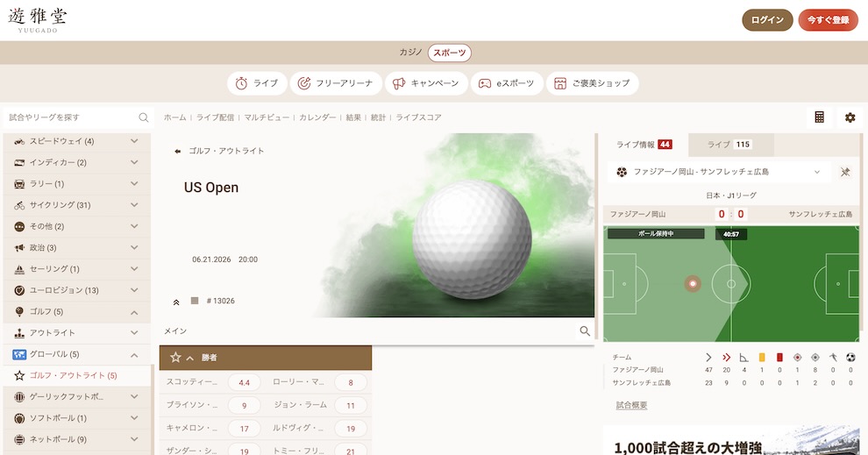868x455 pixels.
Task: Open the ホーム link
Action: [175, 117]
